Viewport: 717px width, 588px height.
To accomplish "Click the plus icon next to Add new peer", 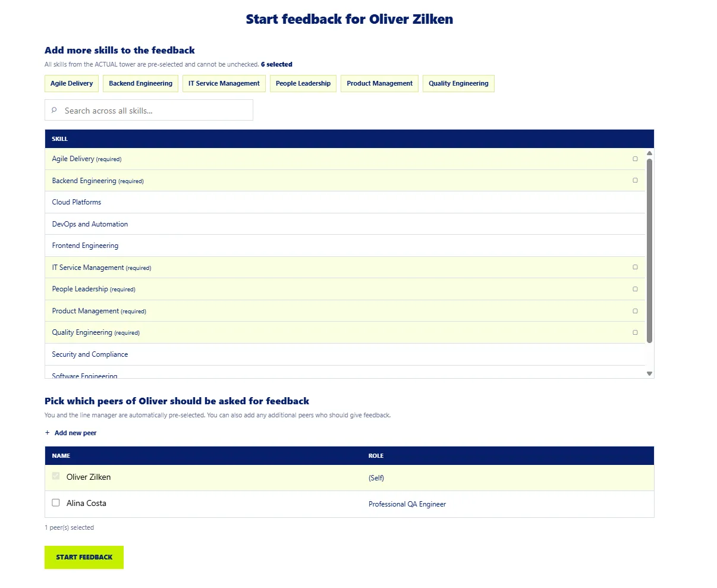I will point(48,433).
